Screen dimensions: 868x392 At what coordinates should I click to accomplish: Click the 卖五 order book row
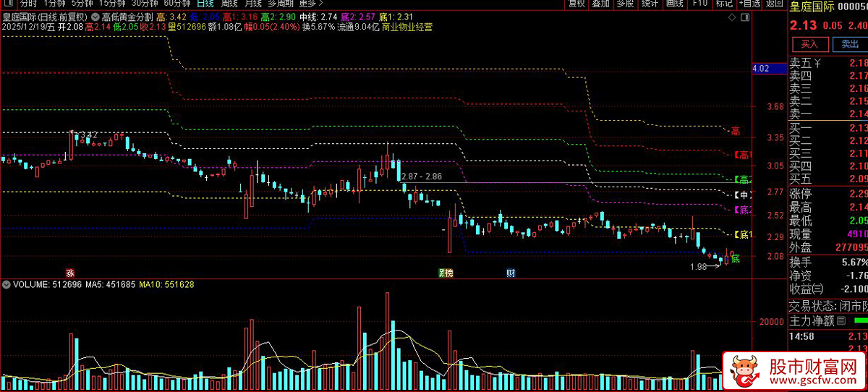pos(828,64)
